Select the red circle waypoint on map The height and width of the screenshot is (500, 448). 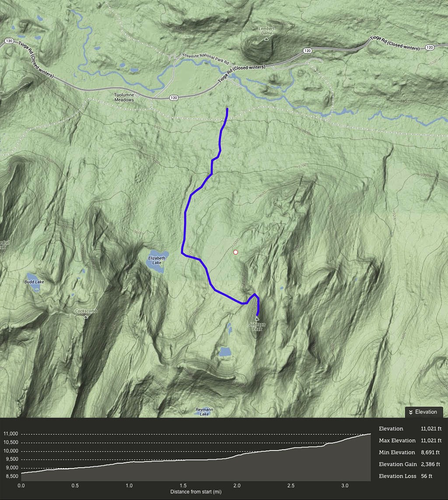pos(235,252)
